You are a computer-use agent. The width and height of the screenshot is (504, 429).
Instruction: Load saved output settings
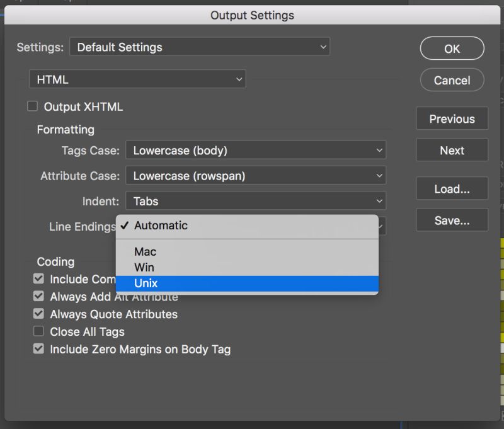(452, 189)
